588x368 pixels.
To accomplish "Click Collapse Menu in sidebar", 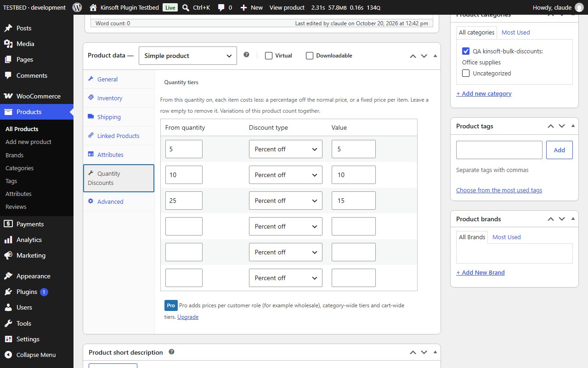I will pos(37,355).
